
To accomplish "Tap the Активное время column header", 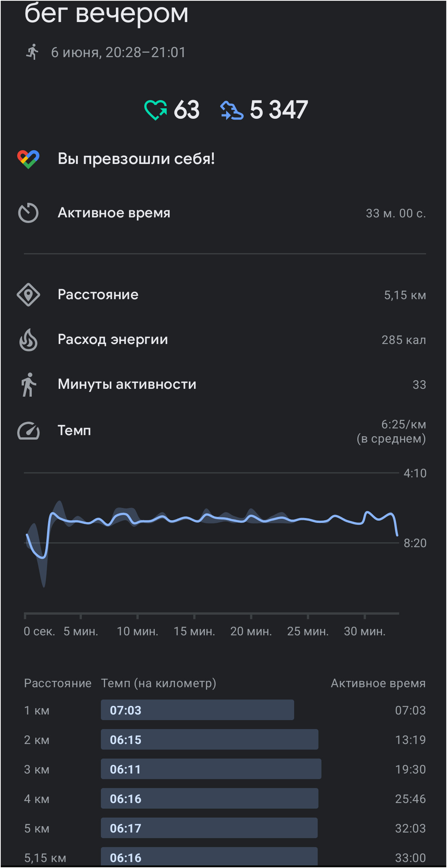I will click(x=378, y=683).
